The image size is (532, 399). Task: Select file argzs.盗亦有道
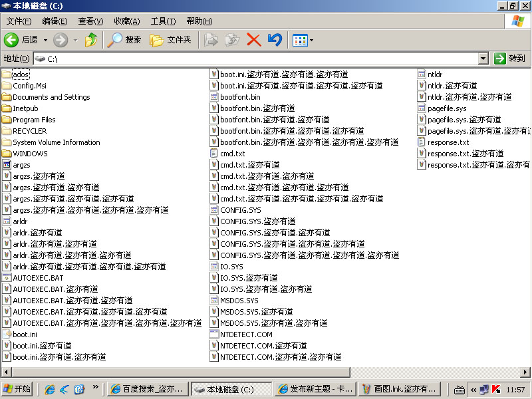[34, 176]
